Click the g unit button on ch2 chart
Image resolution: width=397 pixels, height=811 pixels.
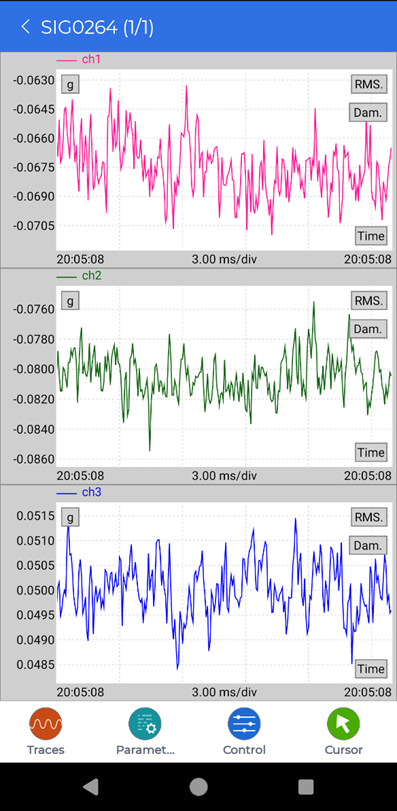[70, 301]
